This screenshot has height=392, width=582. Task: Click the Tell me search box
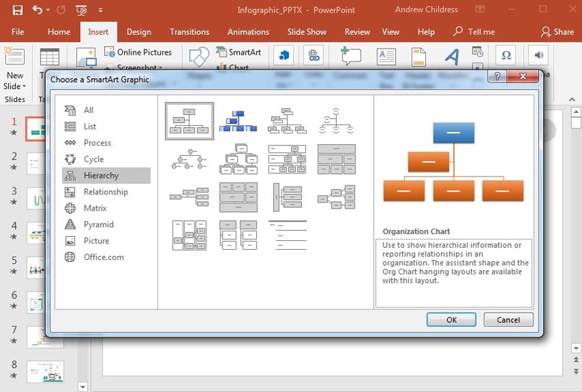[x=481, y=32]
